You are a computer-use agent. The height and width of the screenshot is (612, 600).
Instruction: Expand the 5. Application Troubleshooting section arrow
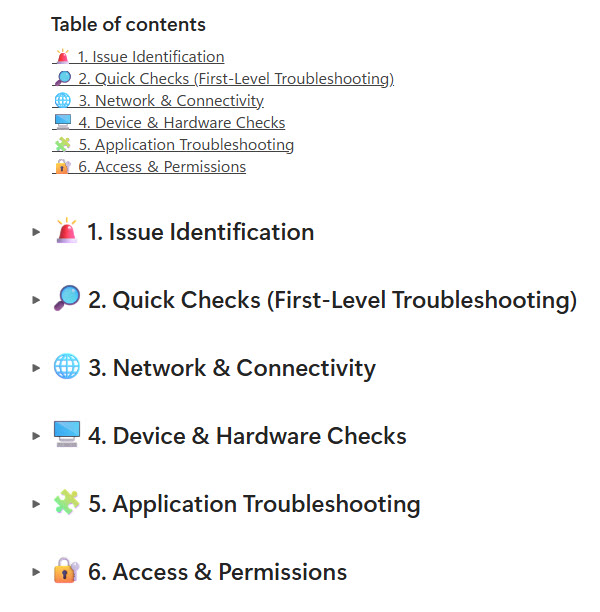point(37,504)
